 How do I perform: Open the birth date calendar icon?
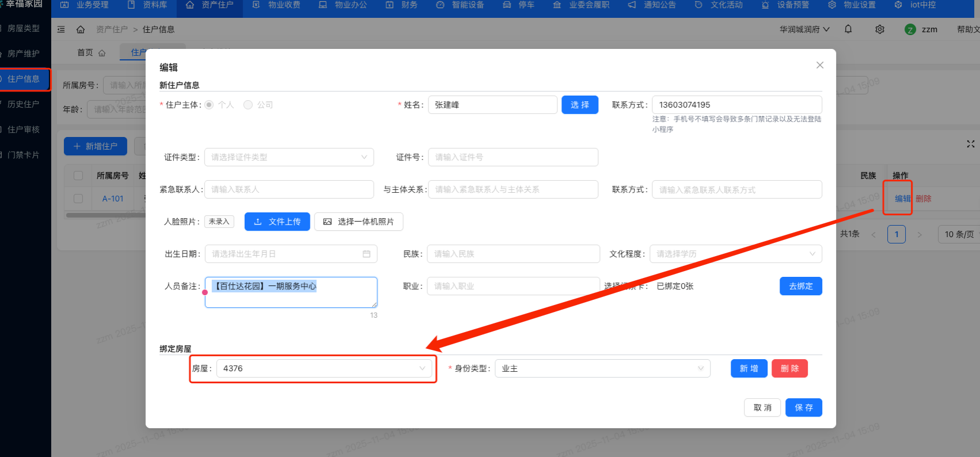[x=366, y=254]
